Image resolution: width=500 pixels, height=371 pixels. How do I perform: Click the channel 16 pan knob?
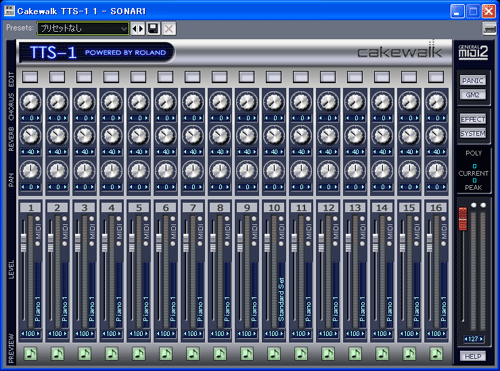coord(436,170)
